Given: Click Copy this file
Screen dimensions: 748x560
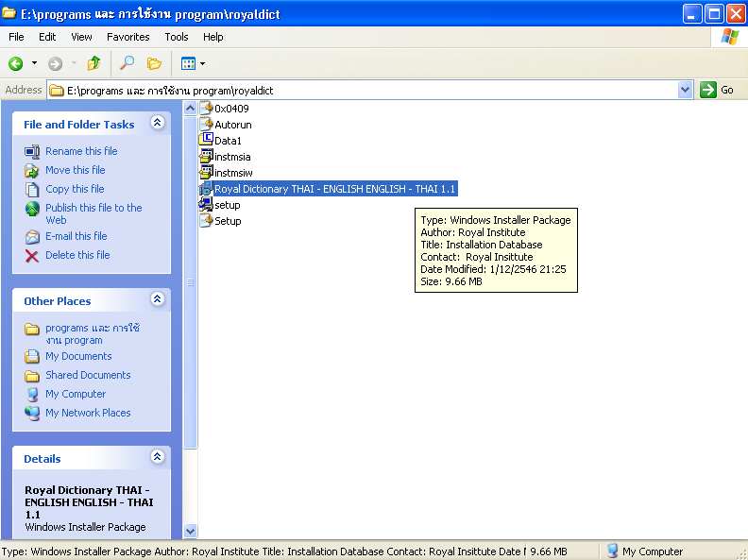Looking at the screenshot, I should tap(75, 189).
